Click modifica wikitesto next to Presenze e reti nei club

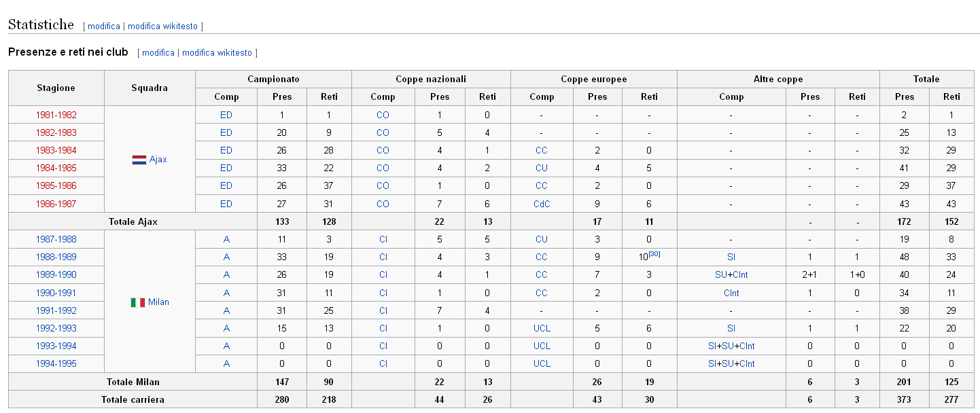(x=217, y=53)
